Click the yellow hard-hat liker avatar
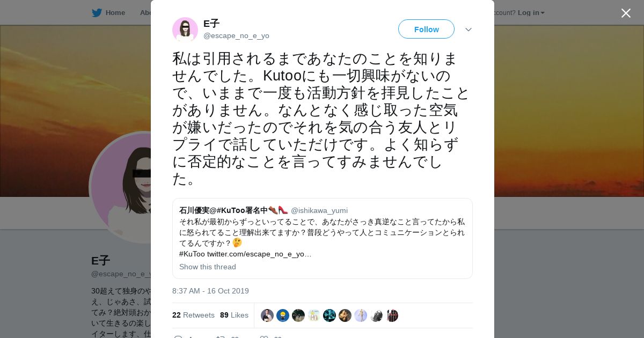The width and height of the screenshot is (644, 338). click(283, 315)
